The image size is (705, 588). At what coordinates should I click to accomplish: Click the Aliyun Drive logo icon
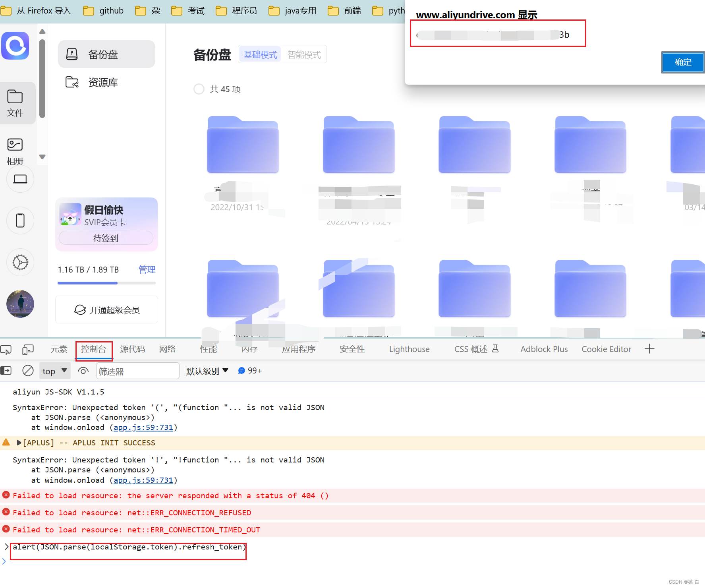(15, 46)
